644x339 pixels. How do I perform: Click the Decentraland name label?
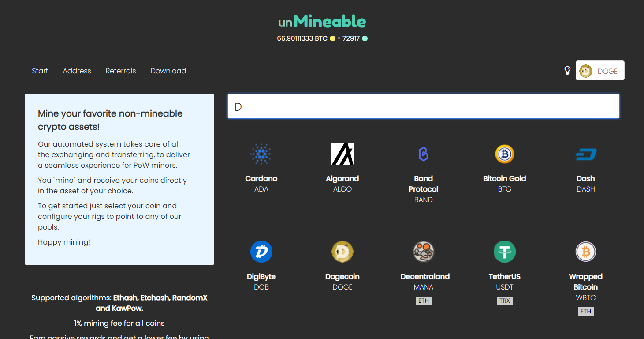coord(425,277)
